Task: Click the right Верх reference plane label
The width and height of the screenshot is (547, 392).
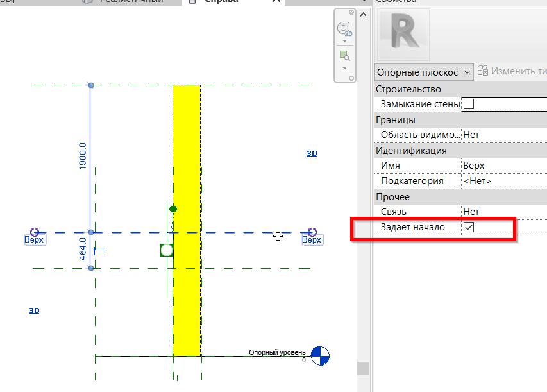Action: 312,240
